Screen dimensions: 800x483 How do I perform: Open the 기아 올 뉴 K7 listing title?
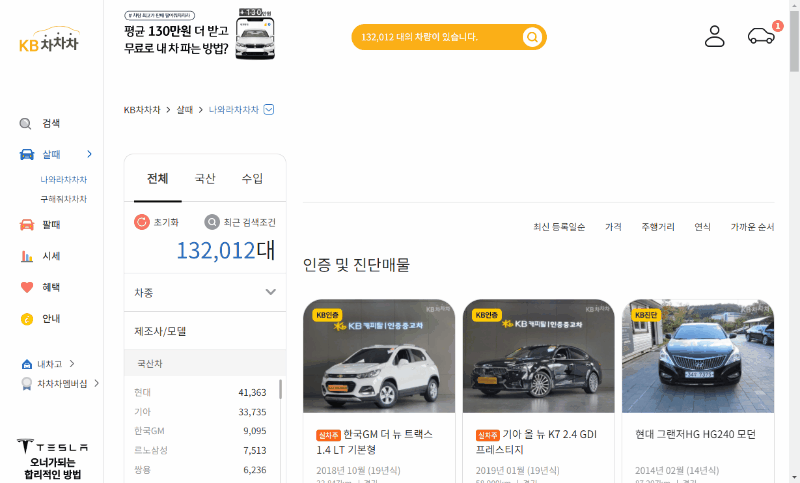[x=536, y=442]
